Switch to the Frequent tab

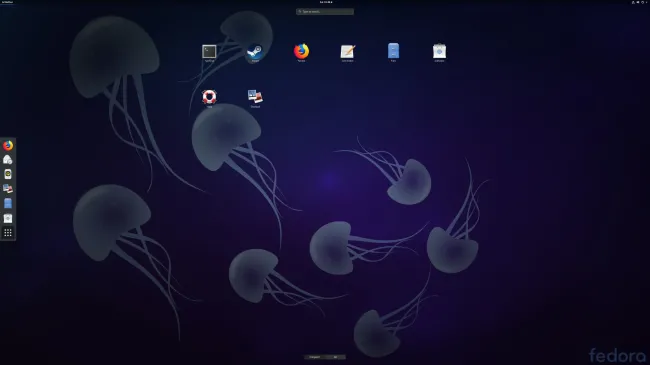(315, 357)
